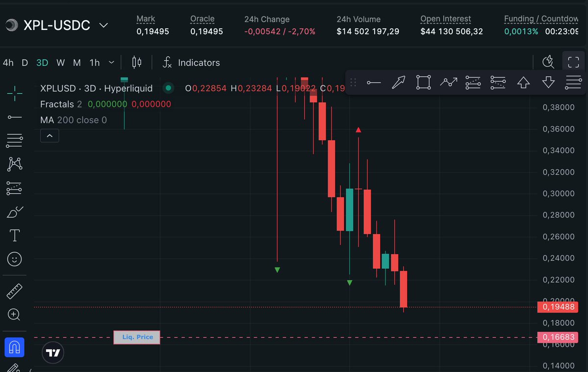Image resolution: width=588 pixels, height=372 pixels.
Task: Select the Zoom In magnifier tool
Action: [14, 315]
